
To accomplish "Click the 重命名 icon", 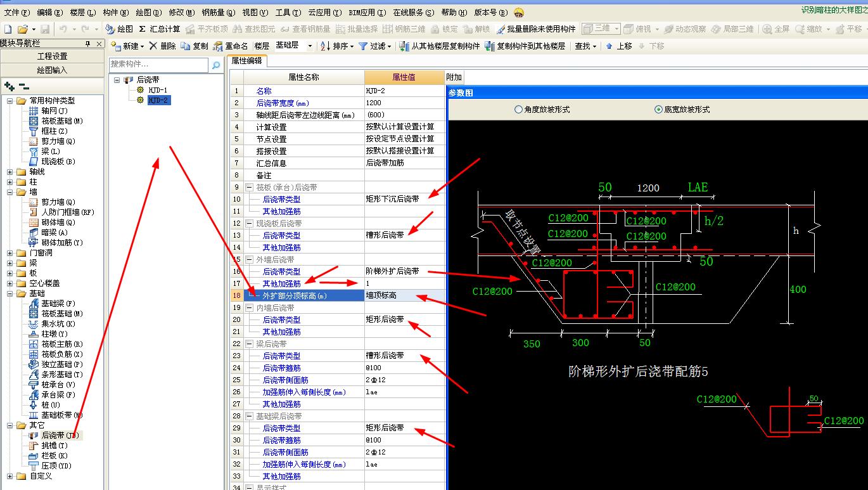I will (218, 46).
